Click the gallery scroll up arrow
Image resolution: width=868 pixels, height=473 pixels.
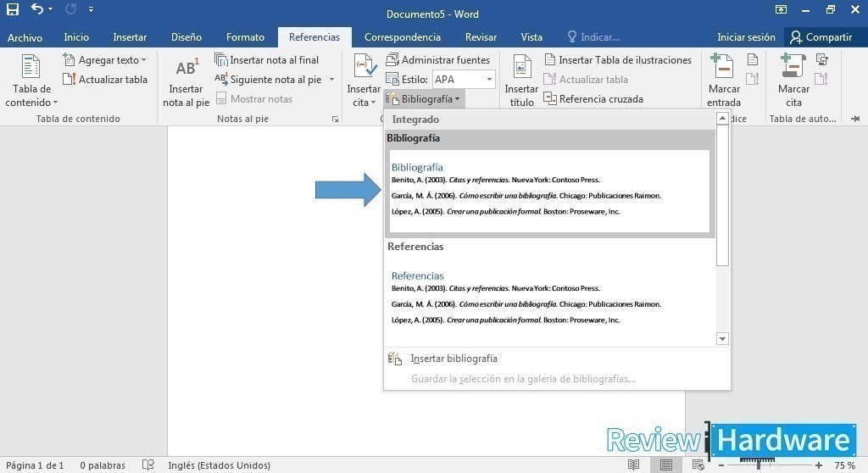point(722,118)
